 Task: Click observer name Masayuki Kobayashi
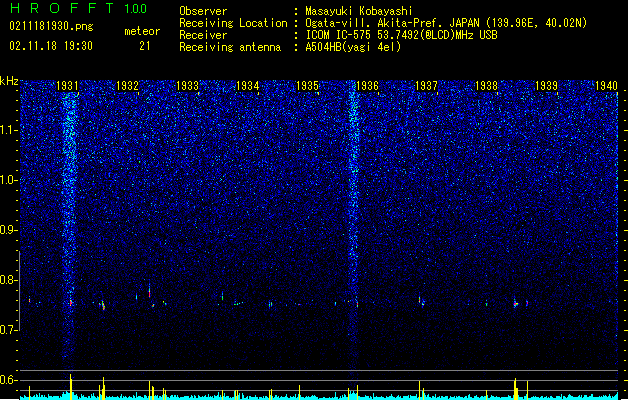[x=359, y=11]
